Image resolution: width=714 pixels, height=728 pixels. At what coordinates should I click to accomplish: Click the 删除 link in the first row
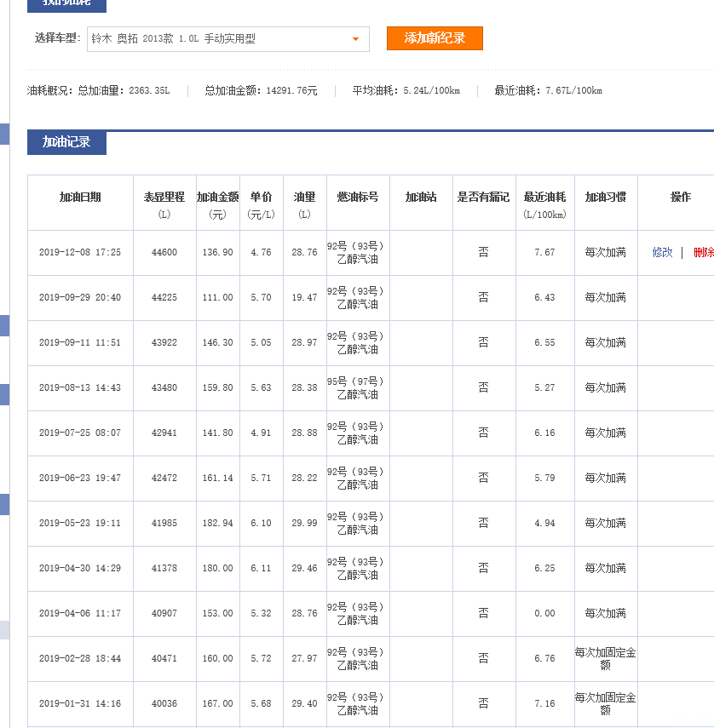[703, 252]
